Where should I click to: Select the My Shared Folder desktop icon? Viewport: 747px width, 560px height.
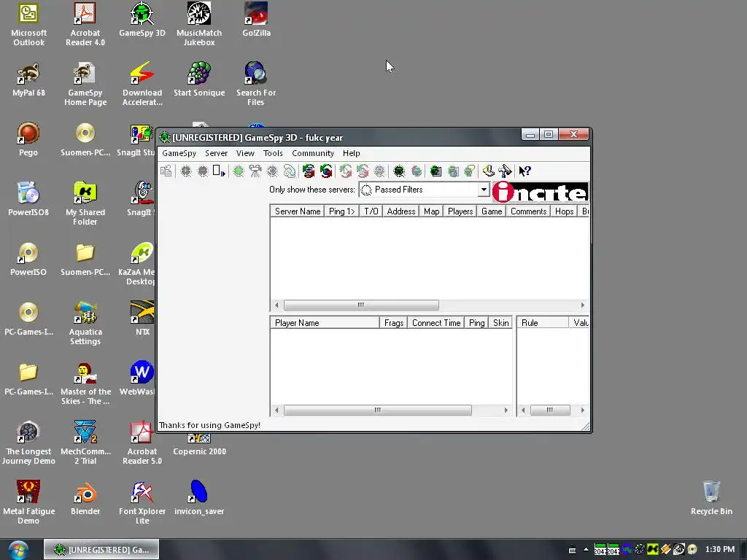click(x=85, y=203)
